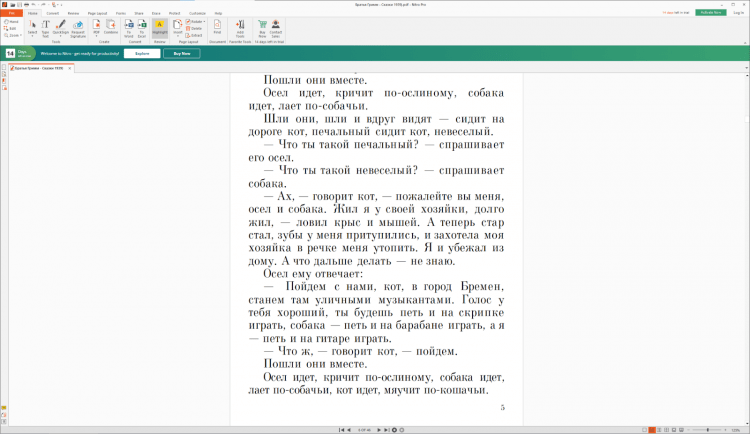Click the Activate Now button
This screenshot has height=434, width=750.
click(x=710, y=12)
